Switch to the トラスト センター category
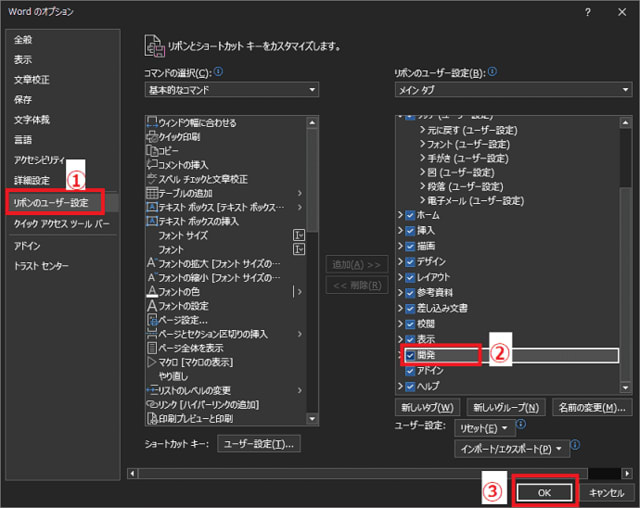Image resolution: width=640 pixels, height=508 pixels. pos(41,266)
